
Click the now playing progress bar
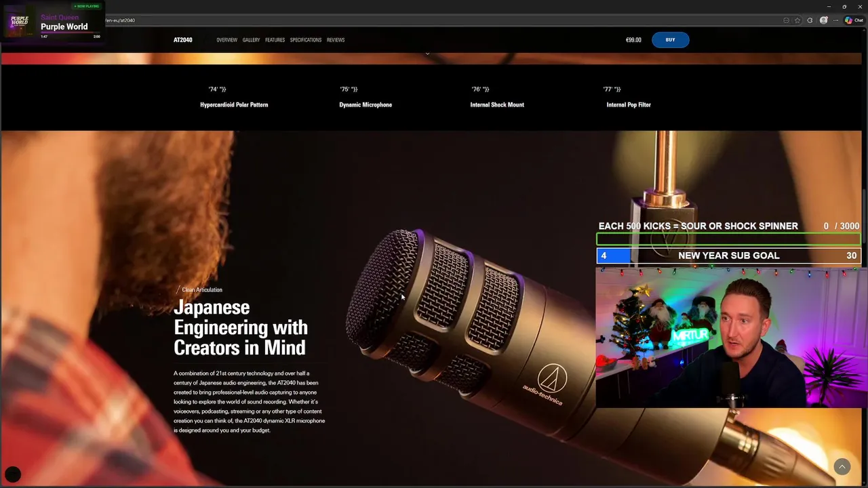[x=71, y=33]
